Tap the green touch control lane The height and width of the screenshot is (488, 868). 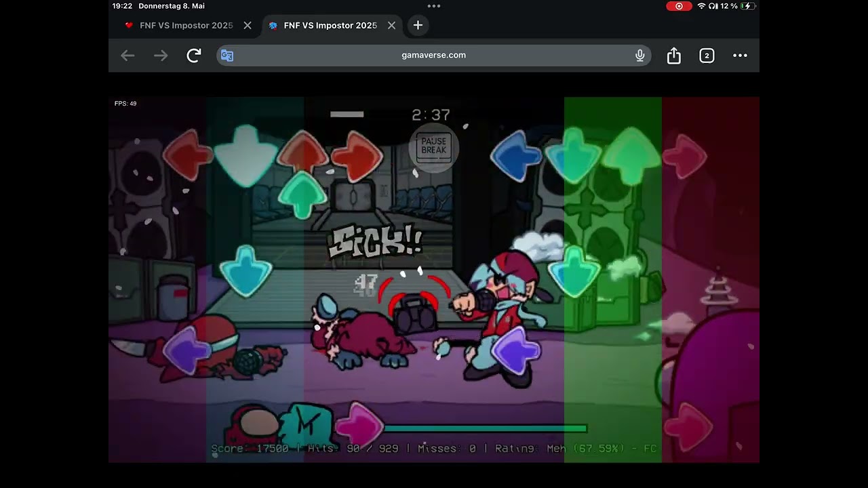pyautogui.click(x=613, y=279)
